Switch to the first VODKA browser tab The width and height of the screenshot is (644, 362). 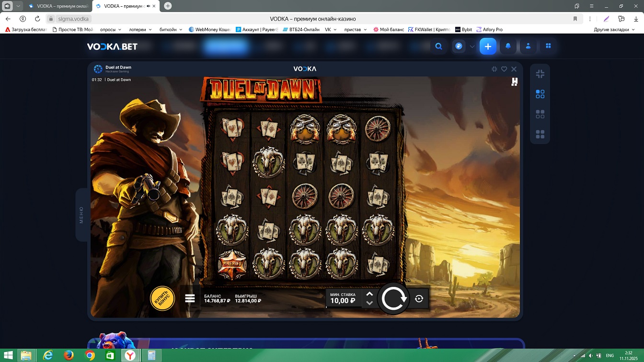point(57,6)
